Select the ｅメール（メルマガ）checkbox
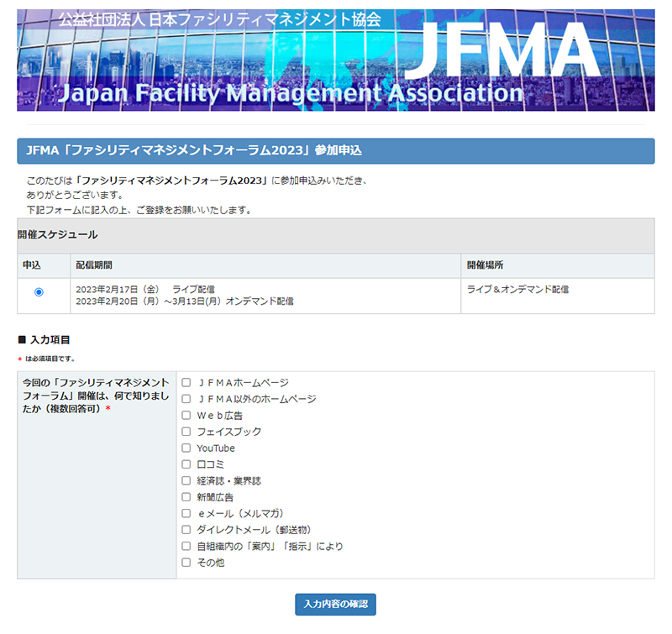The width and height of the screenshot is (672, 634). click(x=186, y=513)
